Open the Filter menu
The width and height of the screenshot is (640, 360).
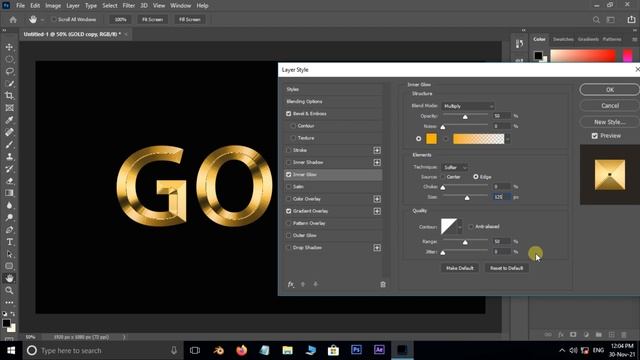click(x=129, y=6)
